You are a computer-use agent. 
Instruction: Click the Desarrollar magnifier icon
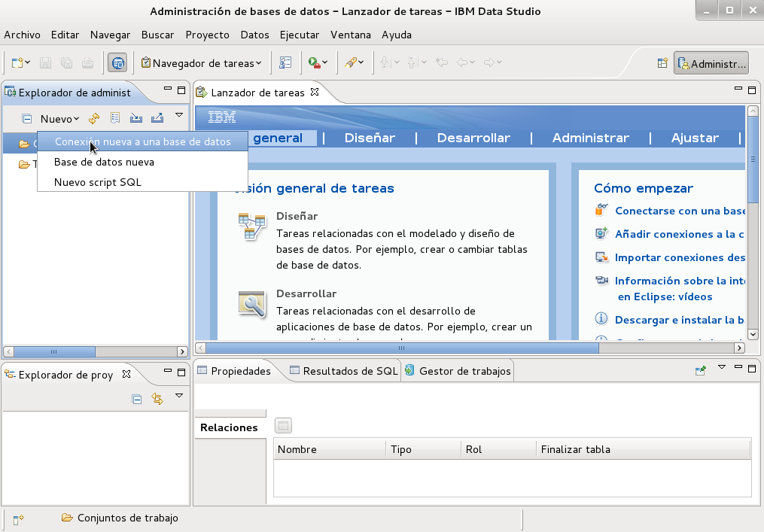pyautogui.click(x=251, y=303)
